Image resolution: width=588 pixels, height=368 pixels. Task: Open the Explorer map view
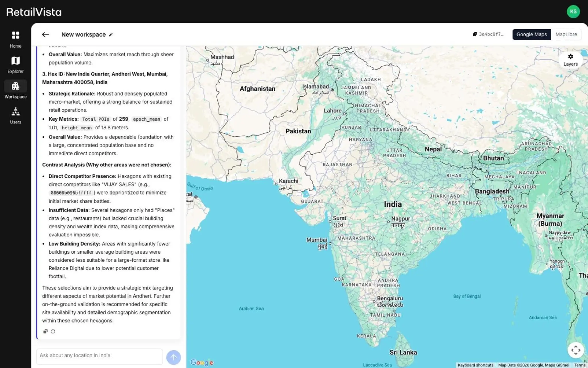click(16, 65)
